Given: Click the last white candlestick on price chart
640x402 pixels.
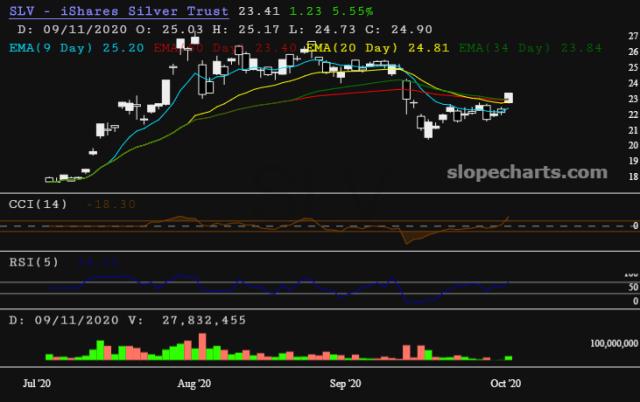Looking at the screenshot, I should click(509, 98).
